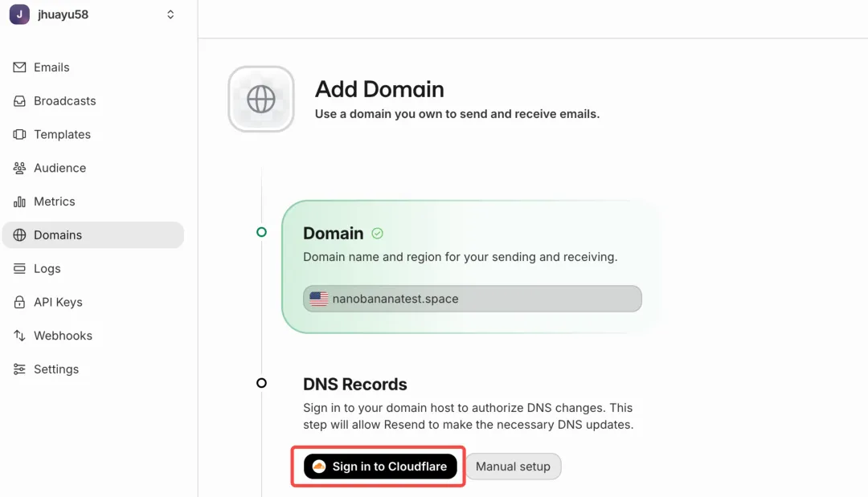Click the Templates icon in sidebar
The image size is (868, 497).
coord(19,135)
